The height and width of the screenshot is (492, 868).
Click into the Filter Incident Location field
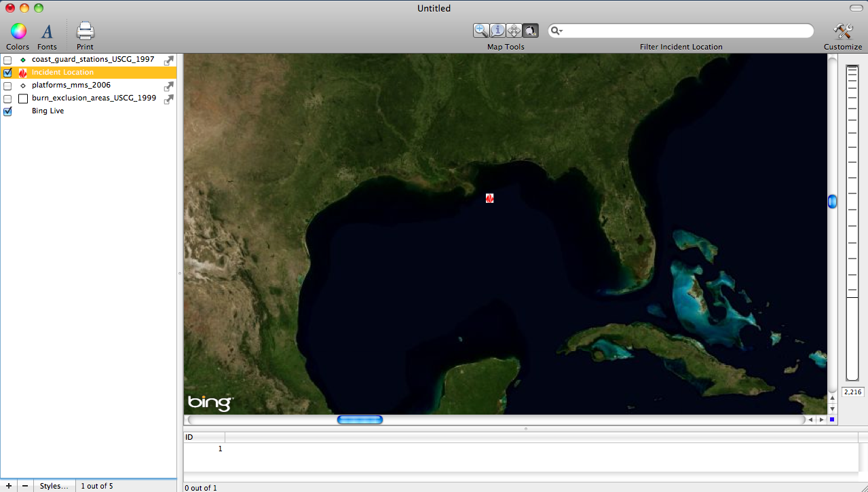tap(685, 31)
